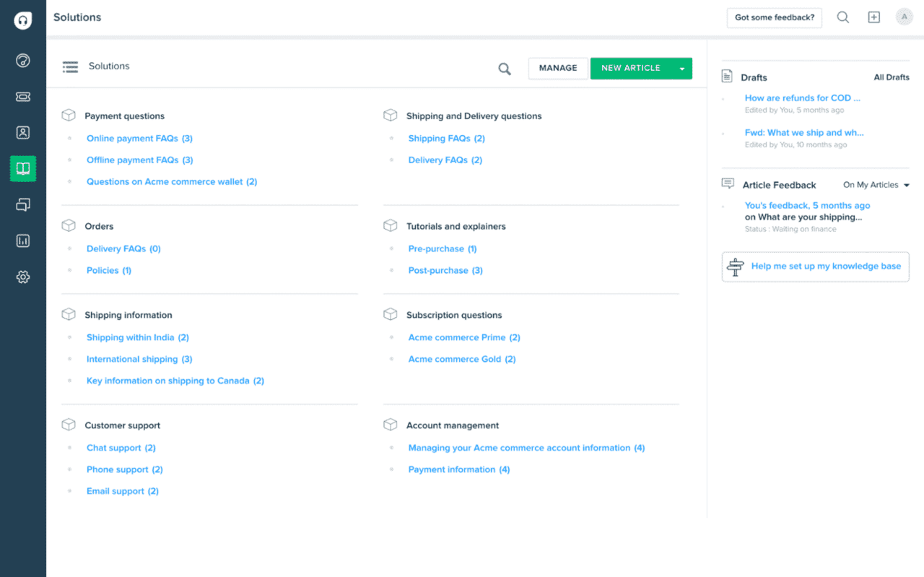Click Help me set up my knowledge base
The height and width of the screenshot is (577, 924).
pos(825,266)
